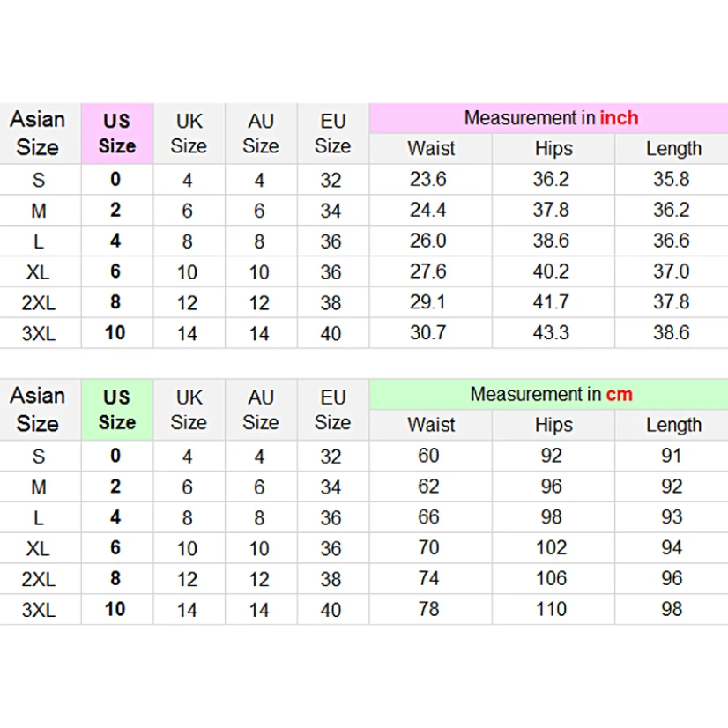Click the green US Size header cell
Screen dimensions: 728x728
(117, 410)
